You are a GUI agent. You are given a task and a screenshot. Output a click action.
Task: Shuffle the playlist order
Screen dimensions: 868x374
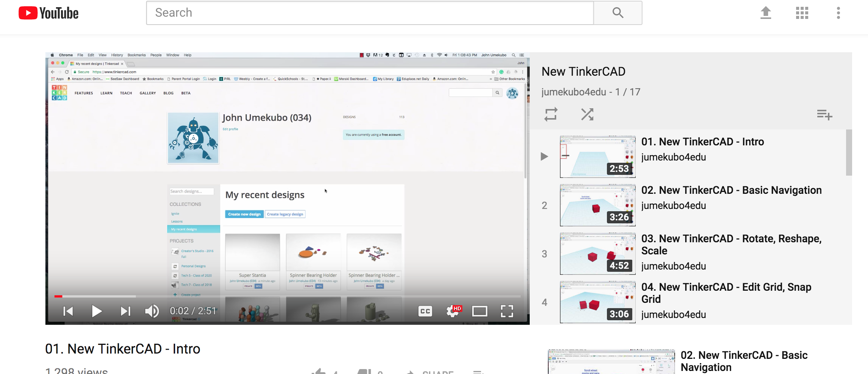[587, 114]
